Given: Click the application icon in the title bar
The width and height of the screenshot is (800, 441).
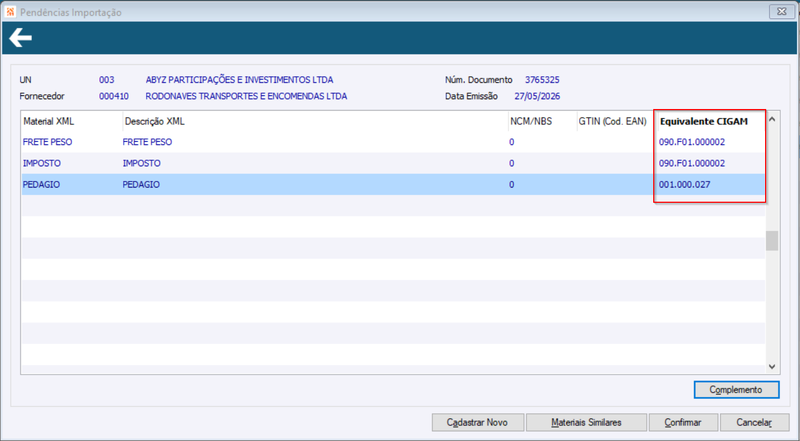Looking at the screenshot, I should click(10, 12).
